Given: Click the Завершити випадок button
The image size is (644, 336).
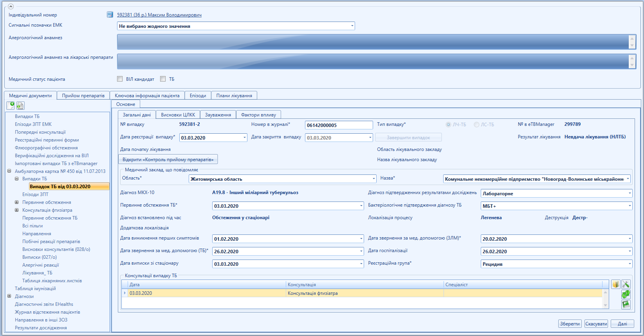Looking at the screenshot, I should 408,137.
